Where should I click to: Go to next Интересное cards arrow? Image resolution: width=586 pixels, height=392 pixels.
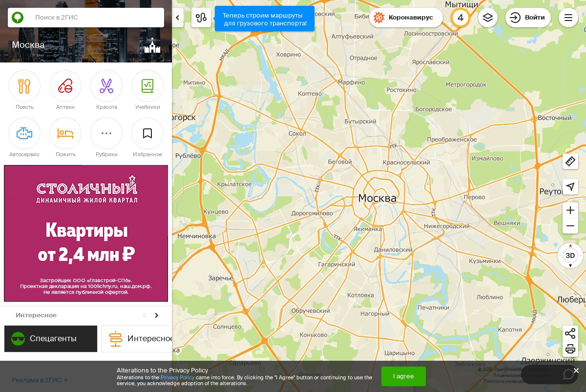tap(156, 315)
